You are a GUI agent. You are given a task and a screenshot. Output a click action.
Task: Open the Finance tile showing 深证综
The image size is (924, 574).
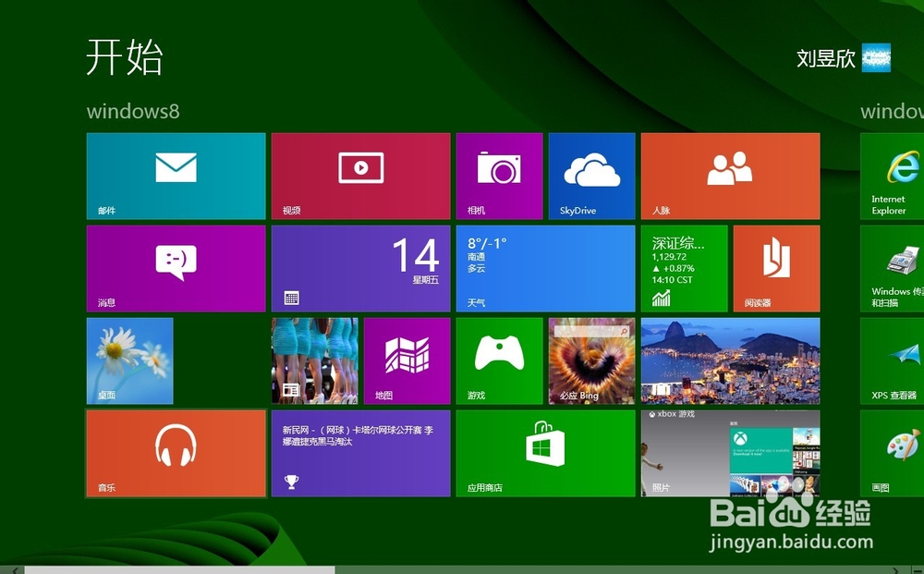[x=684, y=269]
